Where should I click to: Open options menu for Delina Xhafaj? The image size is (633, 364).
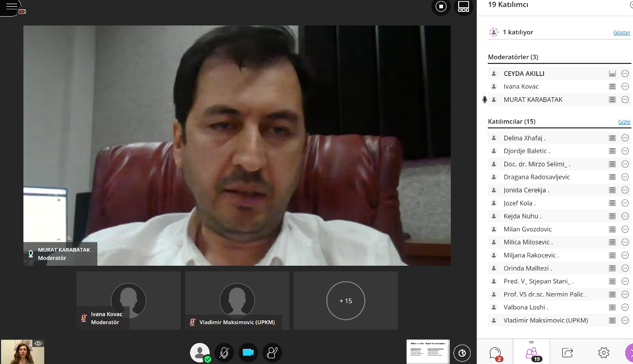point(625,138)
